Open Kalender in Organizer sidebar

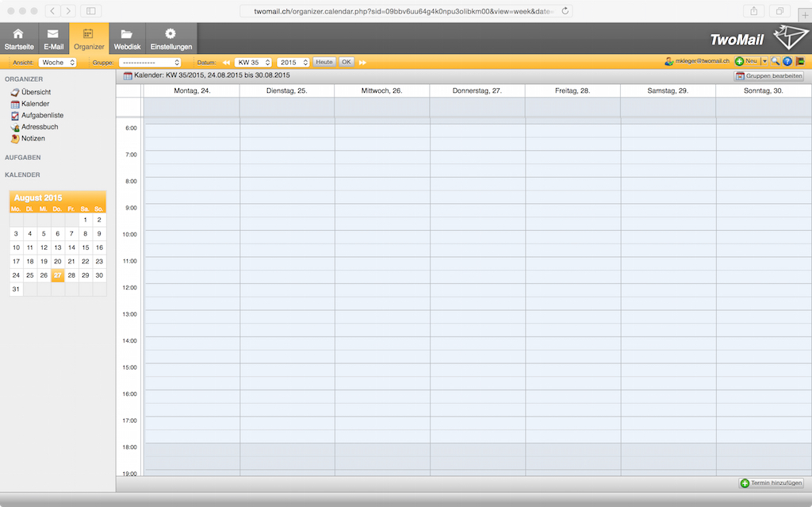click(x=35, y=104)
